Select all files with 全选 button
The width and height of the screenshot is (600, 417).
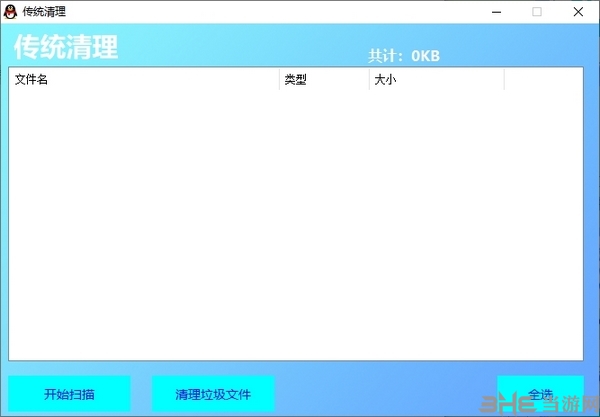coord(540,394)
